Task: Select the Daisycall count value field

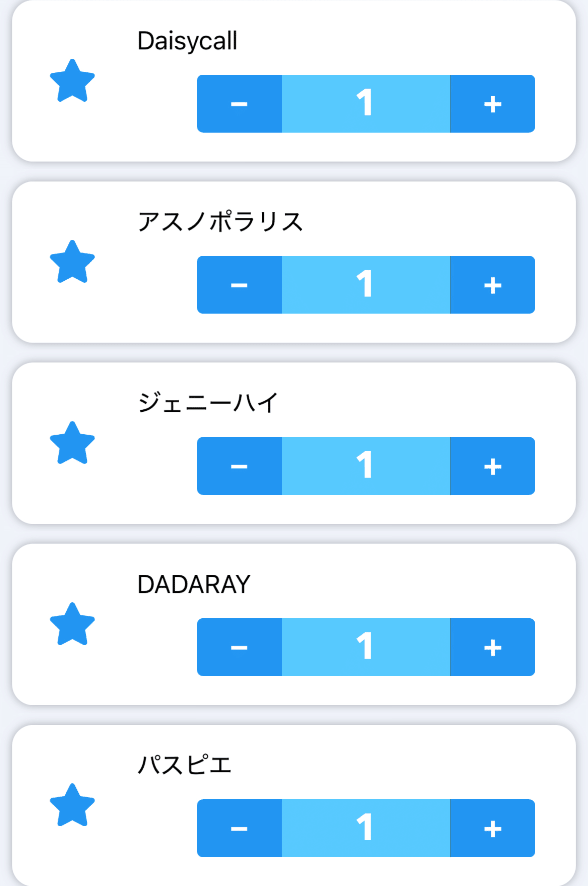Action: [x=366, y=104]
